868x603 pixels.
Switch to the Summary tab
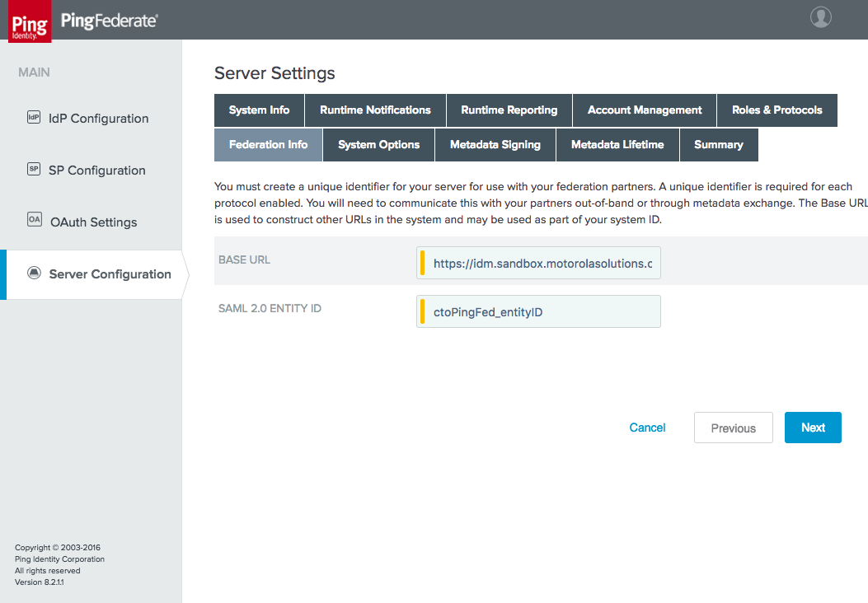(x=719, y=144)
